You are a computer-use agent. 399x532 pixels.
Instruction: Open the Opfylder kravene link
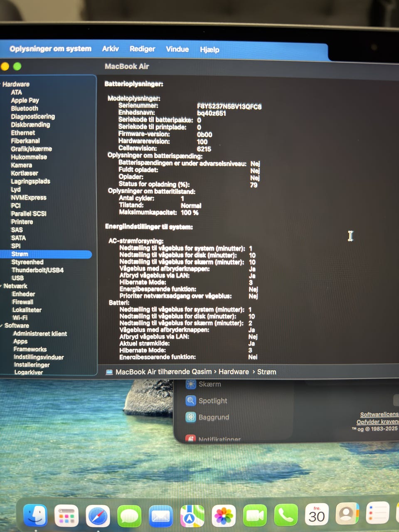[x=377, y=421]
